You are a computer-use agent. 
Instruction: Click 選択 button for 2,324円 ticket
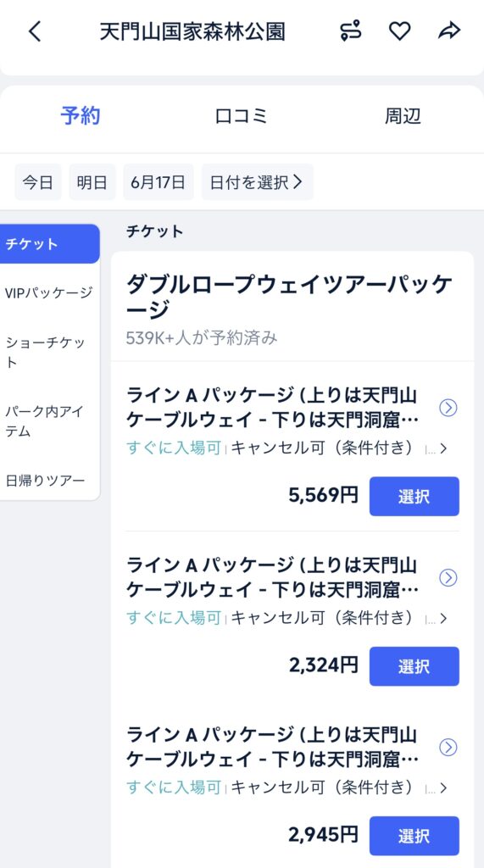point(414,666)
